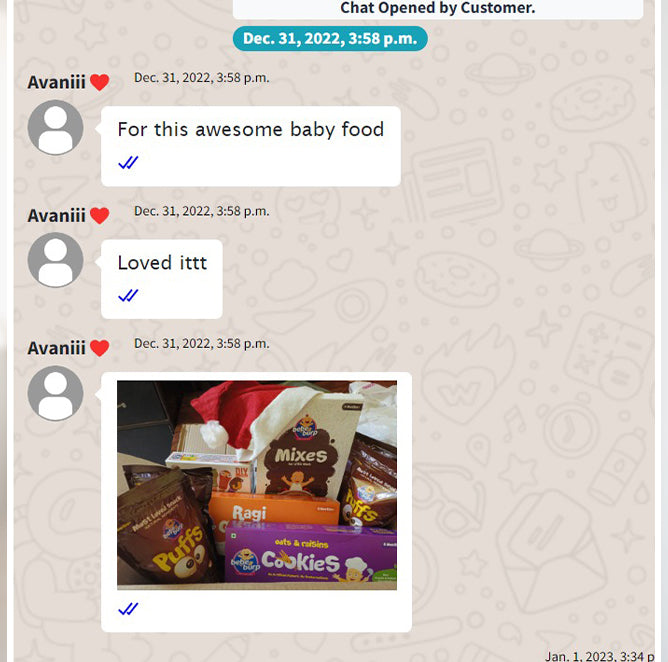The width and height of the screenshot is (668, 662).
Task: Click the red heart next to first Avaniii name
Action: point(100,82)
